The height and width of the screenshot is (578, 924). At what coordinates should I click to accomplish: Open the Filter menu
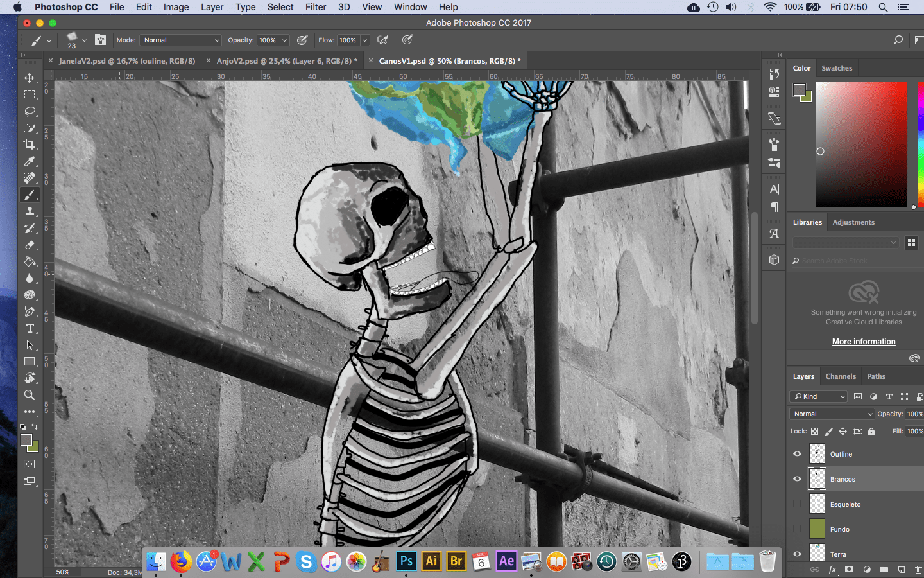coord(315,7)
